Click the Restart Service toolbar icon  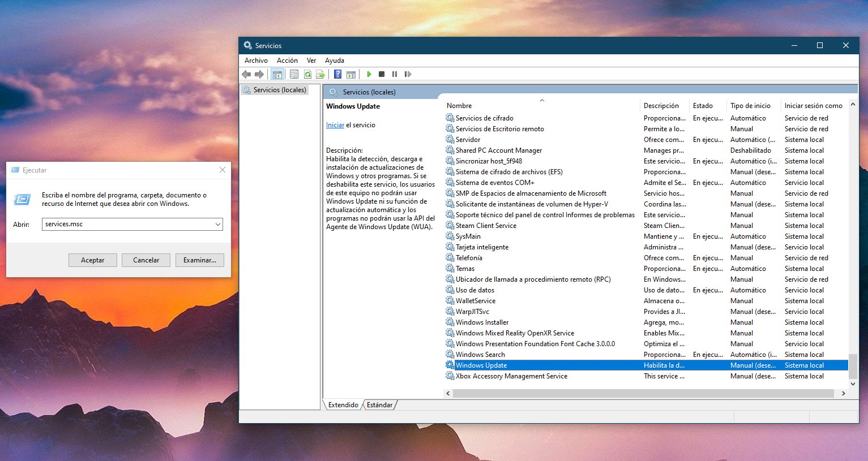[408, 74]
